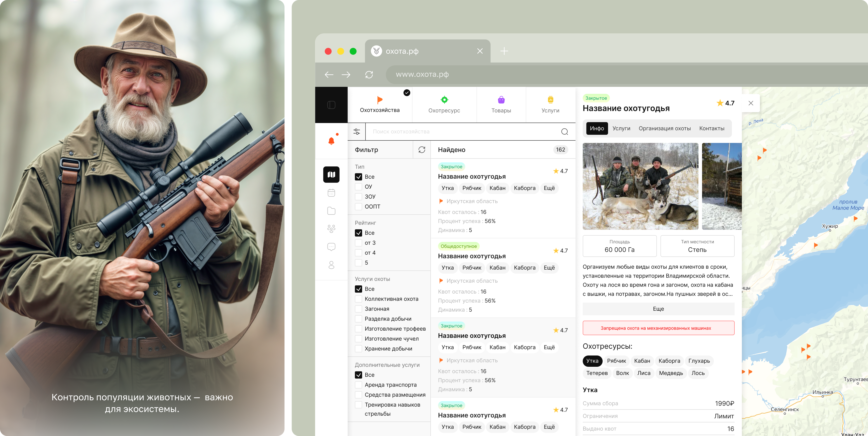Switch to the Организация охоты tab
The image size is (868, 436).
(x=665, y=128)
